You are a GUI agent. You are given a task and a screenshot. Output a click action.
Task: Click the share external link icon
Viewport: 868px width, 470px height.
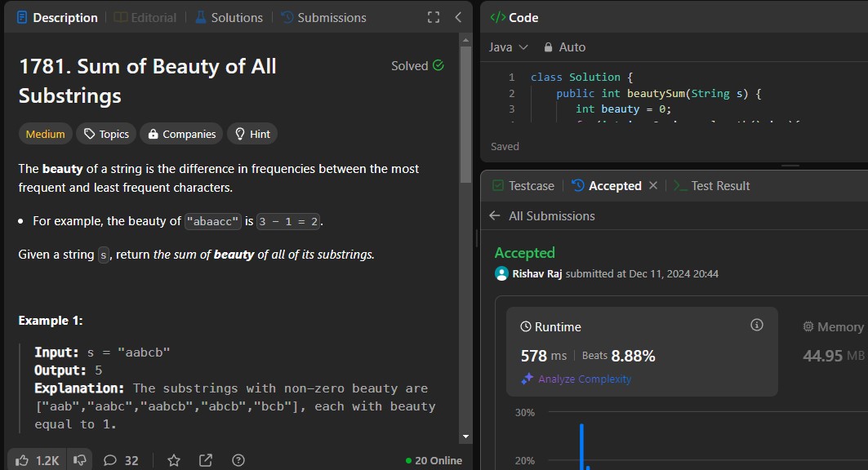click(206, 460)
